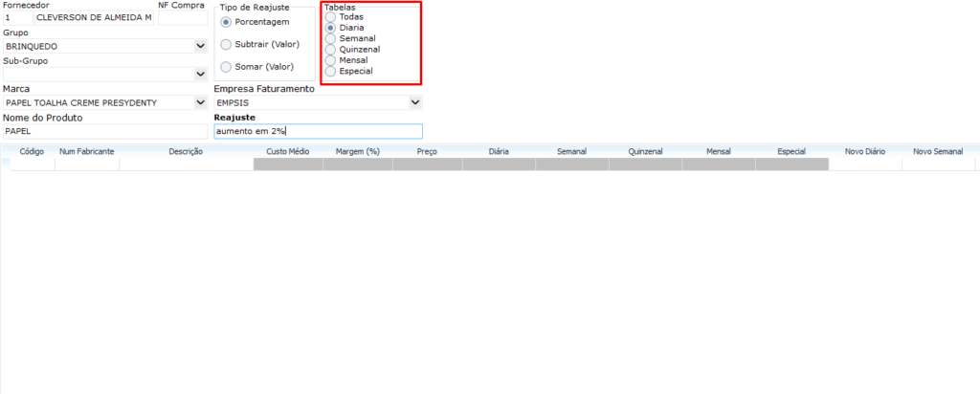The height and width of the screenshot is (394, 980).
Task: Click the Nome do Produto field
Action: pyautogui.click(x=104, y=131)
